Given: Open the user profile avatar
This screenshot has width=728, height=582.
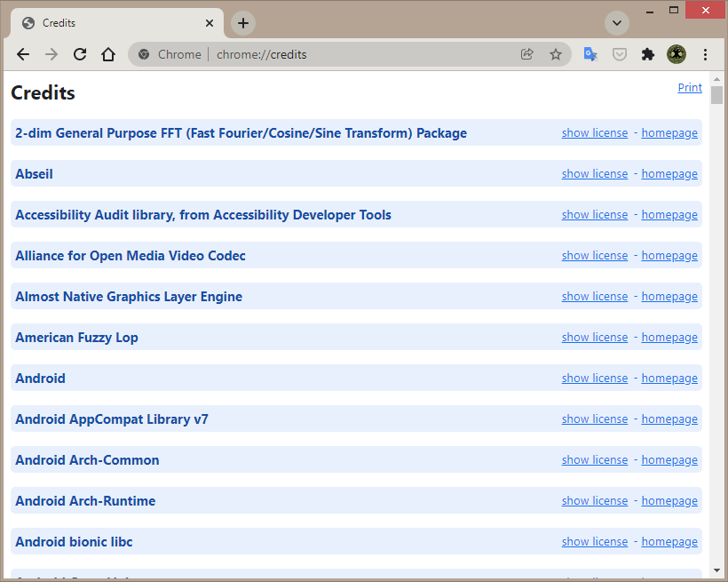Looking at the screenshot, I should 677,54.
